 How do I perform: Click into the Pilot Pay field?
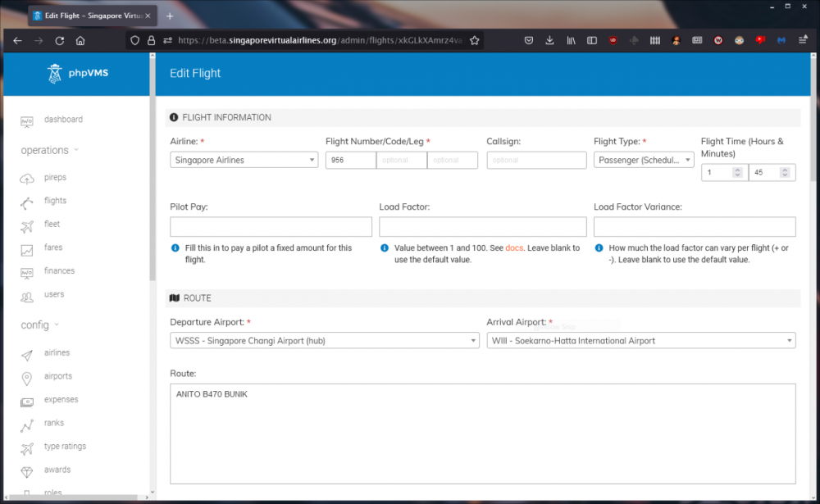click(x=271, y=227)
